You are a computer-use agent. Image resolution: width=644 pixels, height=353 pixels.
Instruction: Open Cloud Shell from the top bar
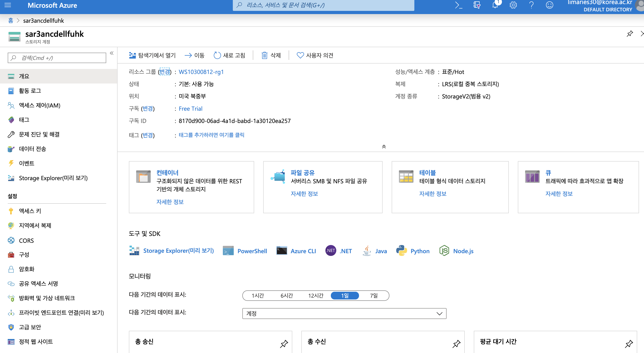point(459,5)
